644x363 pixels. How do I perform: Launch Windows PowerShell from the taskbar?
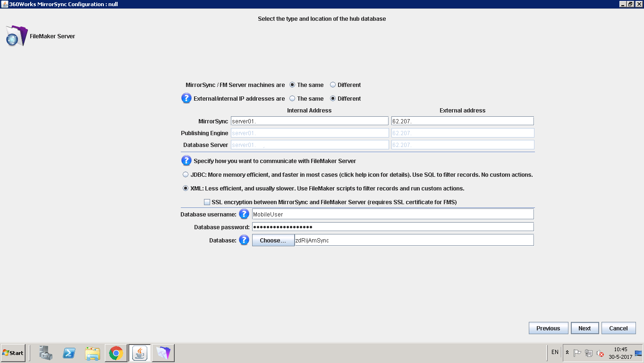(x=69, y=353)
